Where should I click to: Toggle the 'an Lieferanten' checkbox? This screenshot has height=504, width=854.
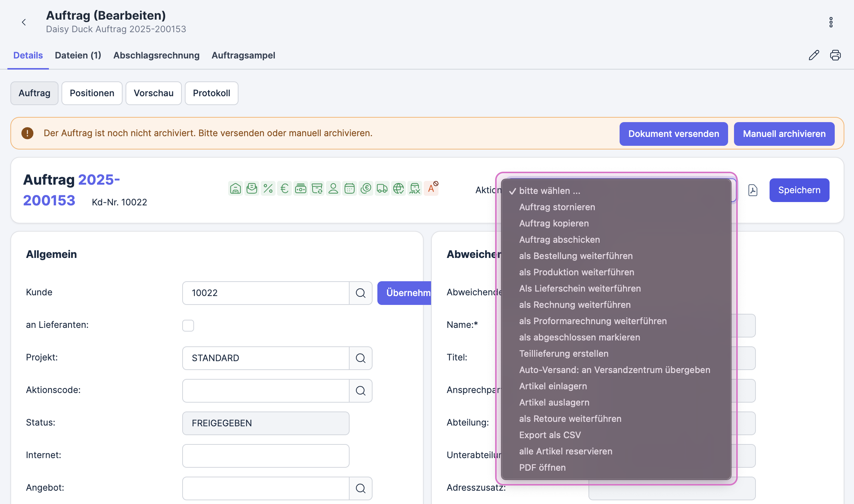[x=188, y=326]
